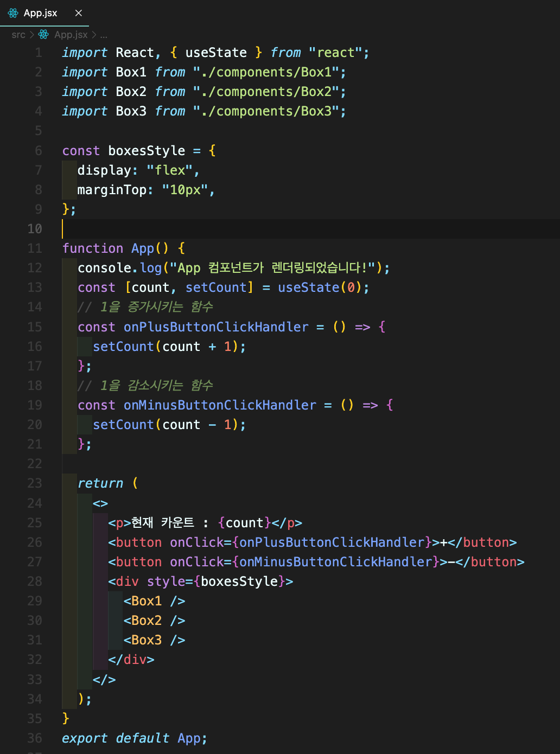
Task: Click the "flex" display value
Action: [170, 170]
